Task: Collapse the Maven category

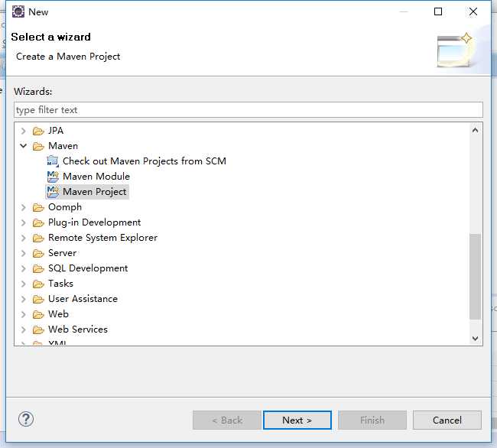Action: pos(23,146)
